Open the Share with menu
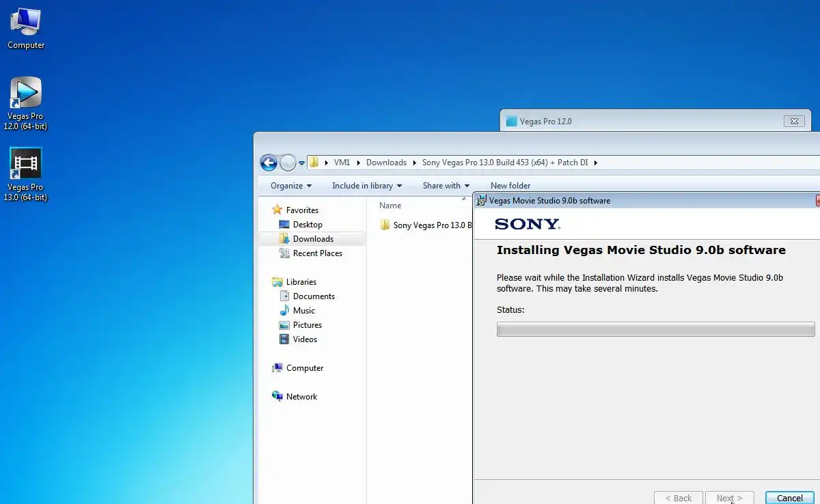 [x=446, y=186]
